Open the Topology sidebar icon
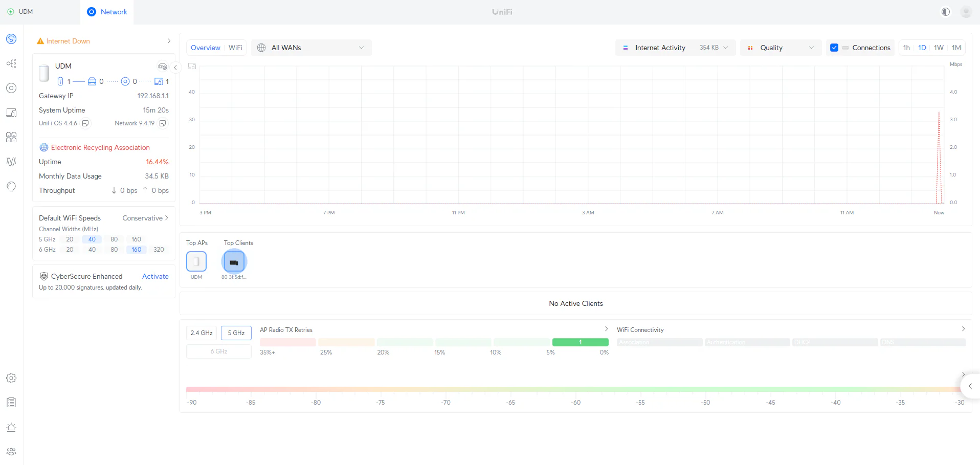The image size is (980, 465). tap(11, 63)
